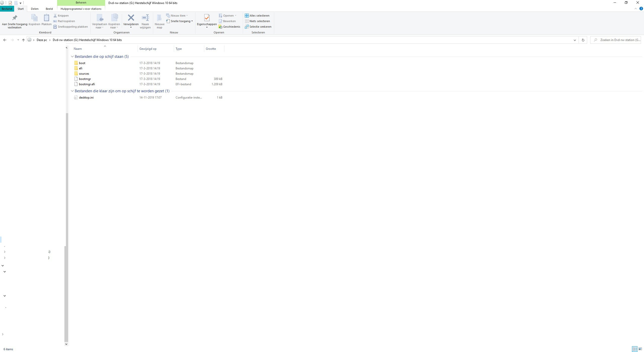Expand the address bar history dropdown
The width and height of the screenshot is (644, 352).
575,40
